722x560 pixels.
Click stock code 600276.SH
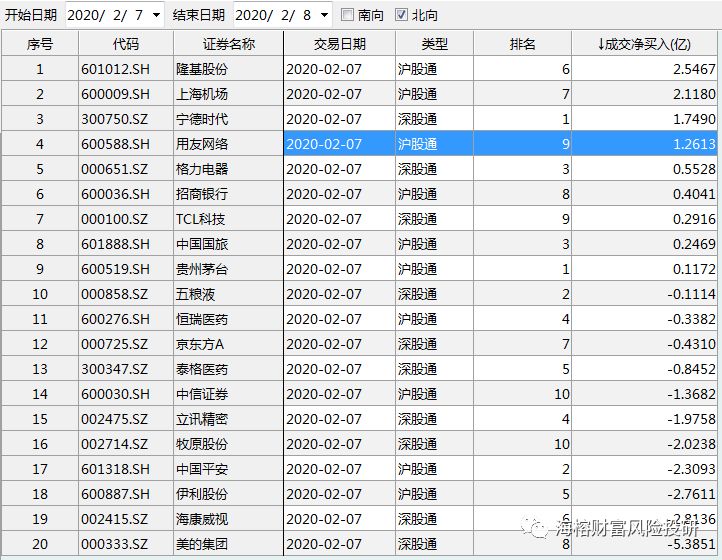pos(126,319)
